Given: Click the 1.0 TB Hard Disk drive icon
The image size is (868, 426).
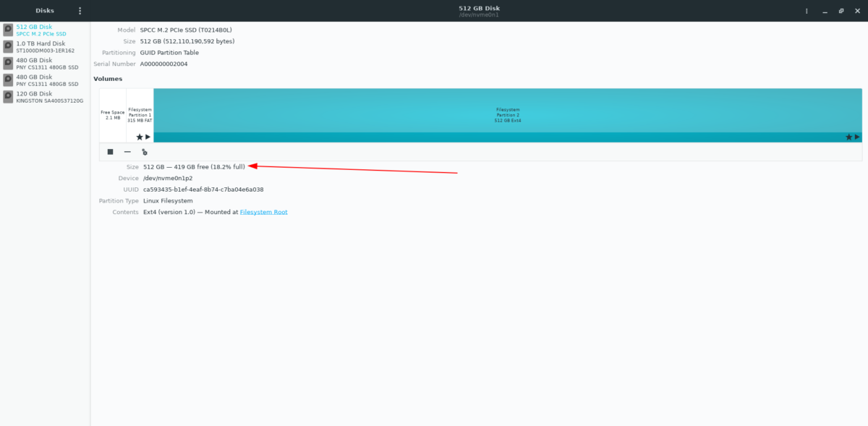Looking at the screenshot, I should point(8,46).
